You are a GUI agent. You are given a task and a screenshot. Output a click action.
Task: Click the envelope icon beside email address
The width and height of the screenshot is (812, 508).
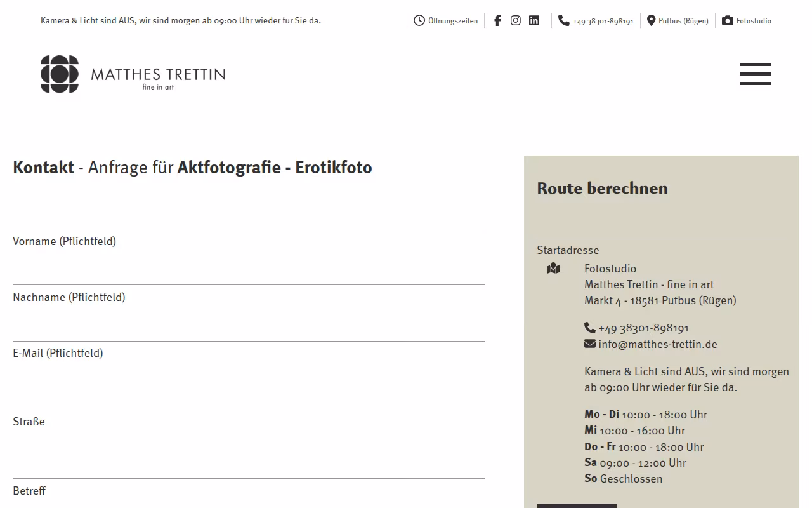[x=590, y=344]
